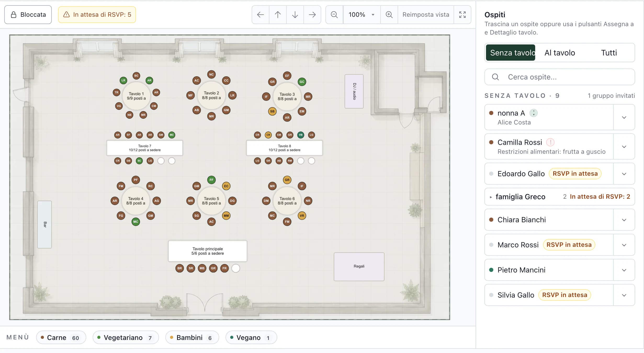Expand the Edoardo Gallo card chevron
The height and width of the screenshot is (353, 644).
pyautogui.click(x=624, y=174)
